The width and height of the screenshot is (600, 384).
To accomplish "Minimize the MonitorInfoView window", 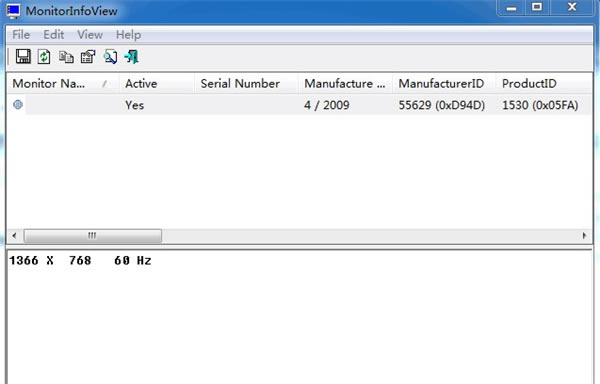I will click(511, 8).
